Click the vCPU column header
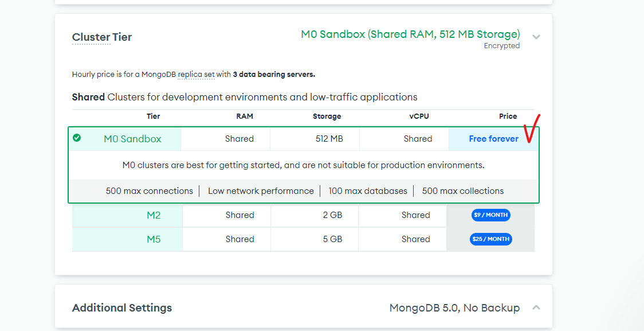Viewport: 644px width, 331px height. coord(419,116)
